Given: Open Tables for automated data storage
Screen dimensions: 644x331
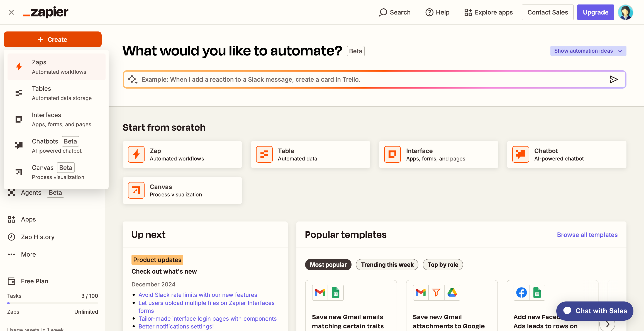Looking at the screenshot, I should click(56, 93).
